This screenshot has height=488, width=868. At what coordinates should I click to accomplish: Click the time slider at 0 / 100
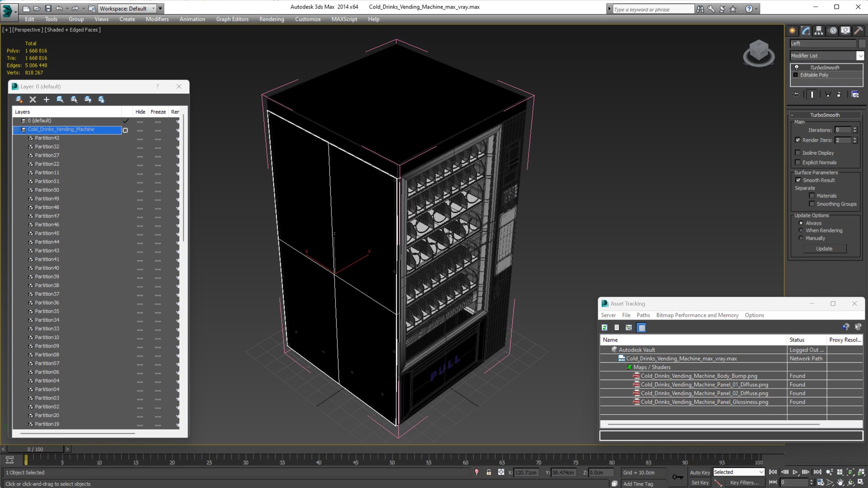(35, 449)
